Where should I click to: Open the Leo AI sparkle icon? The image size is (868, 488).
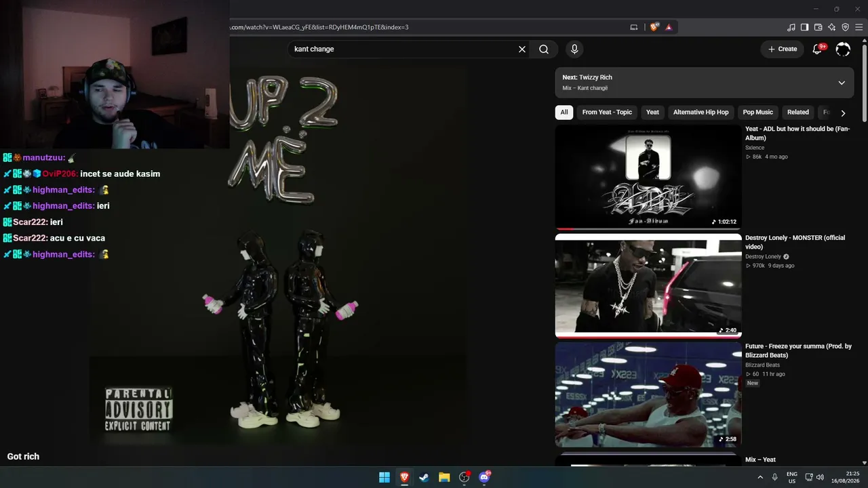tap(831, 27)
